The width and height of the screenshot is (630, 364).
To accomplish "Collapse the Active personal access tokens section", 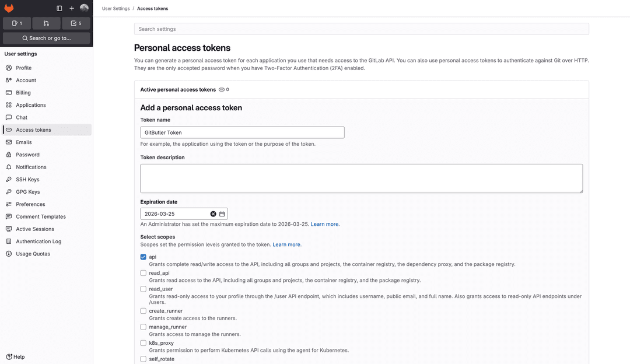I will click(x=177, y=89).
